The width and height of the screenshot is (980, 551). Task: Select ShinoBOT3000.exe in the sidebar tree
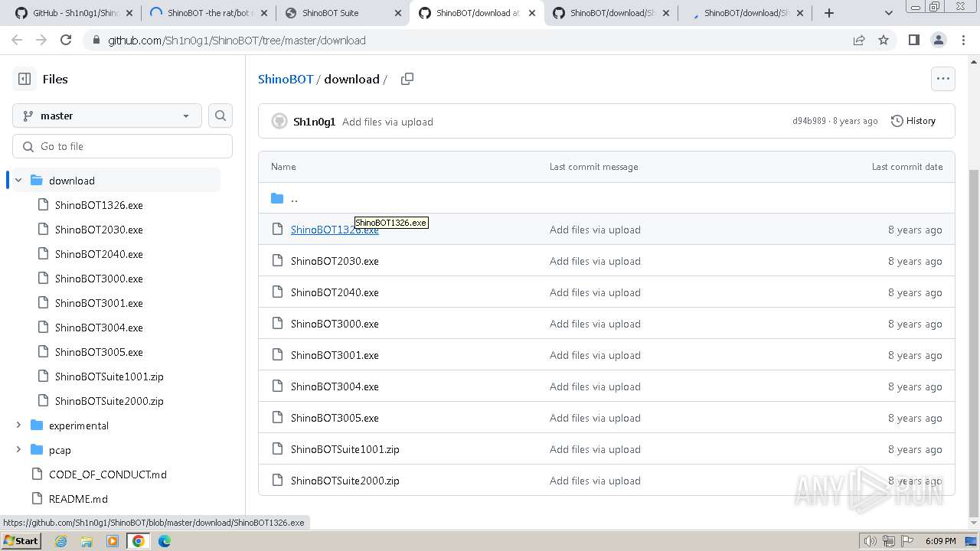click(99, 279)
